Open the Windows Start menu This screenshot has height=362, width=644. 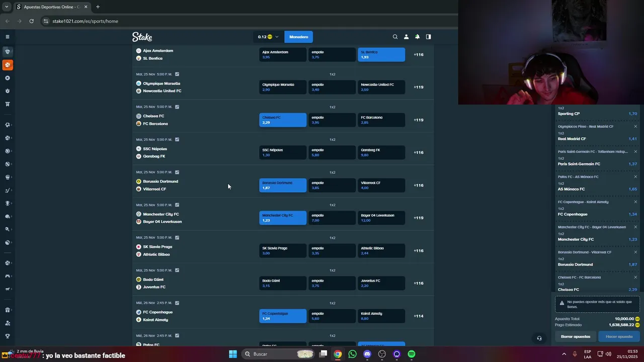(x=233, y=354)
